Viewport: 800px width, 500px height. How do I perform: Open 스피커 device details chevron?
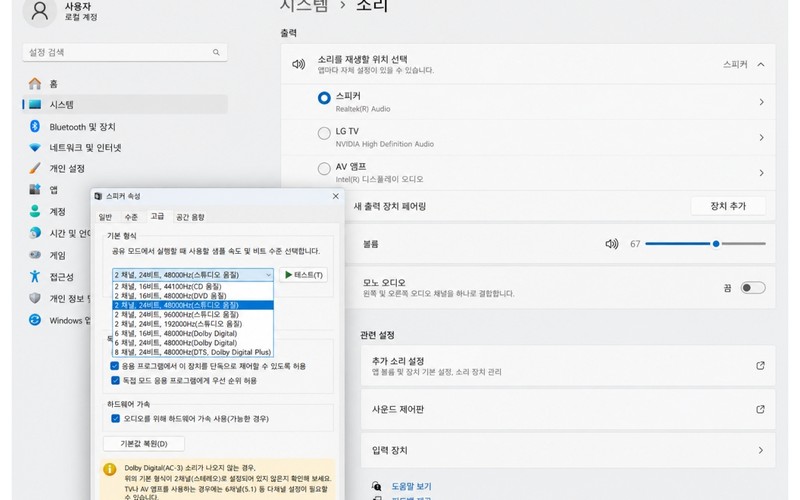[x=761, y=102]
